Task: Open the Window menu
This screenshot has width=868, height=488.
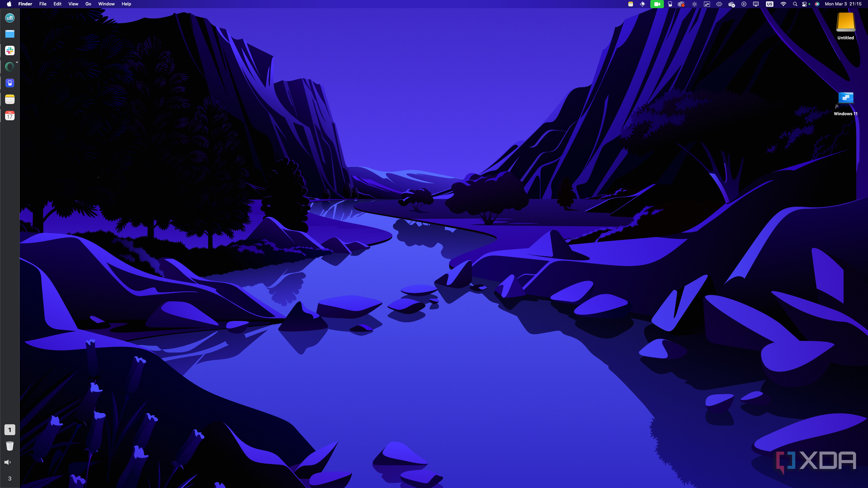Action: [106, 4]
